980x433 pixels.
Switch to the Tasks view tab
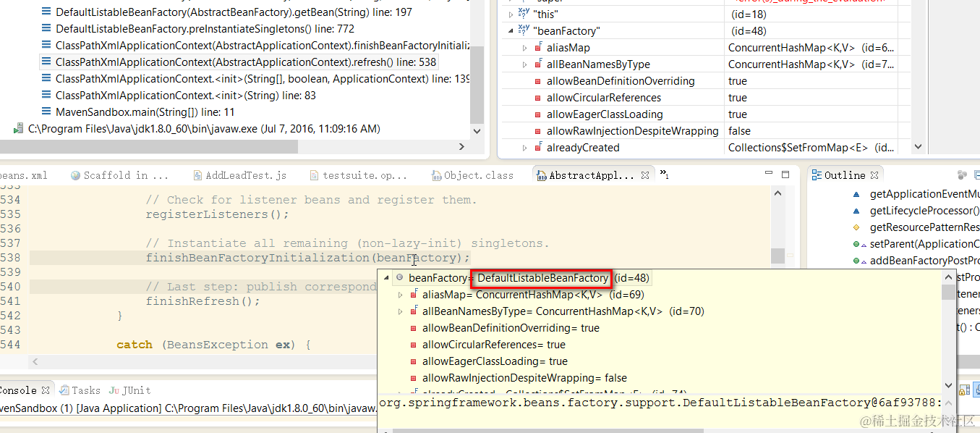(x=80, y=390)
